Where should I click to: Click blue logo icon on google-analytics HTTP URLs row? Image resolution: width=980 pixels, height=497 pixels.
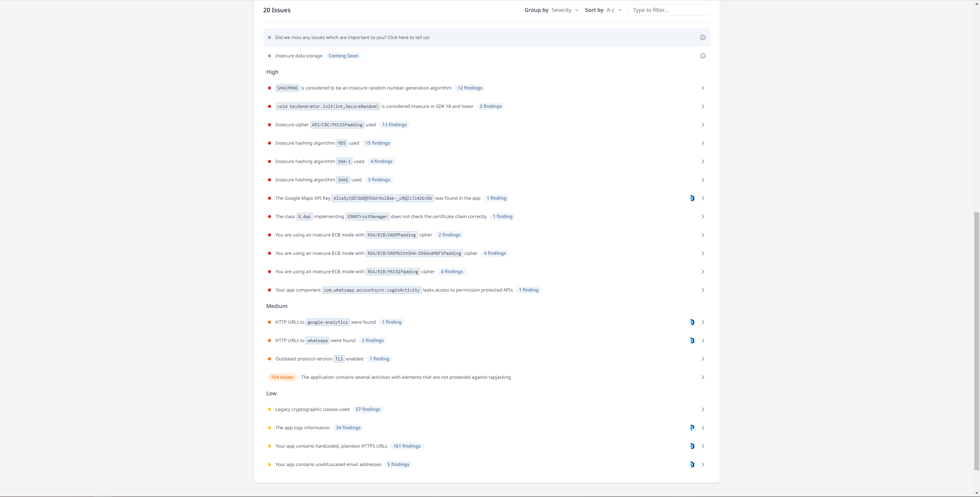(692, 322)
